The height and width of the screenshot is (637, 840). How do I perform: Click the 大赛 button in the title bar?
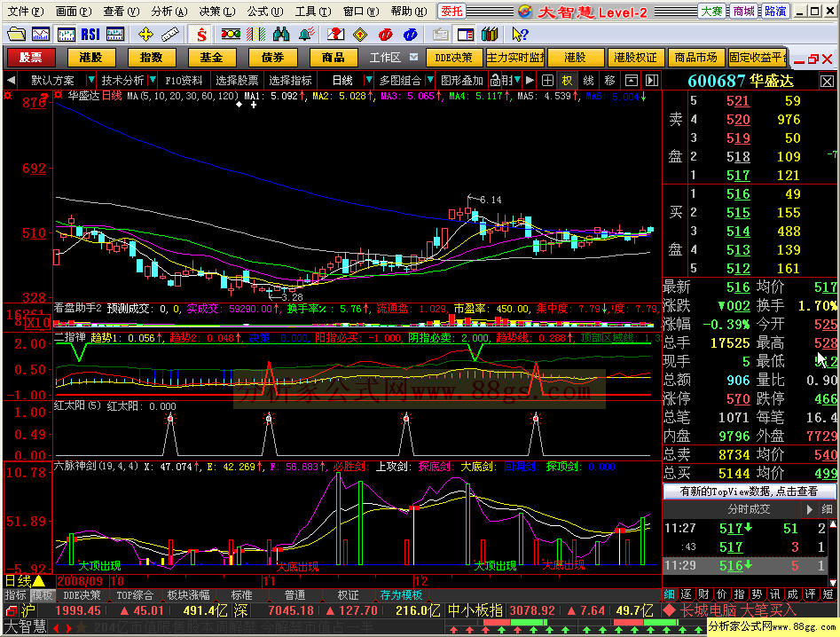(712, 11)
